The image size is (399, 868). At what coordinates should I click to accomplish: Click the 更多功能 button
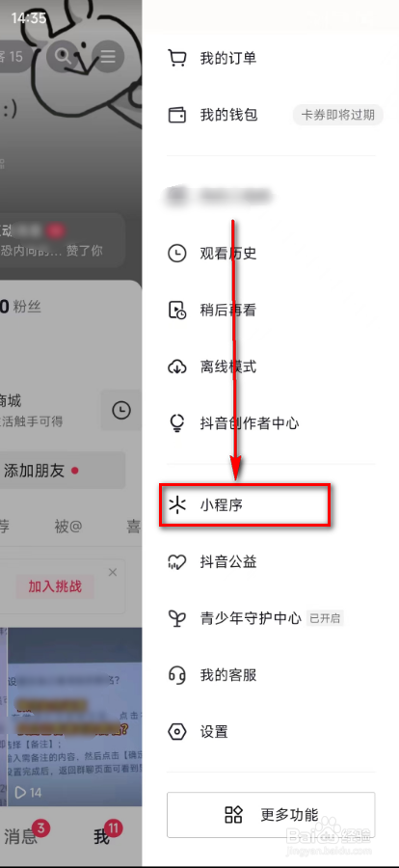(x=271, y=814)
